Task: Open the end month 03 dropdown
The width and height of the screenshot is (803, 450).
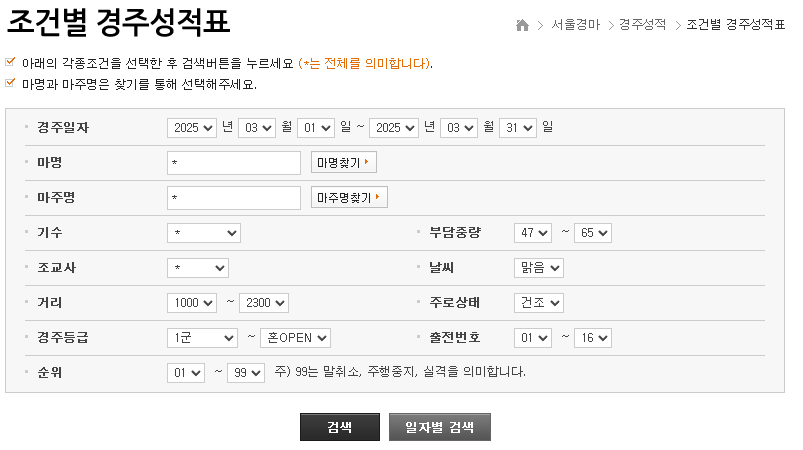Action: pos(459,128)
